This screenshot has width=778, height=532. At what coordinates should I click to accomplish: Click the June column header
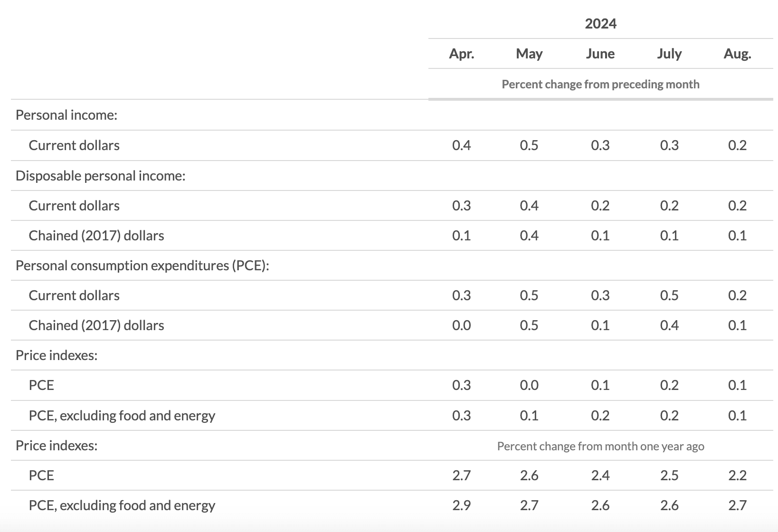600,54
